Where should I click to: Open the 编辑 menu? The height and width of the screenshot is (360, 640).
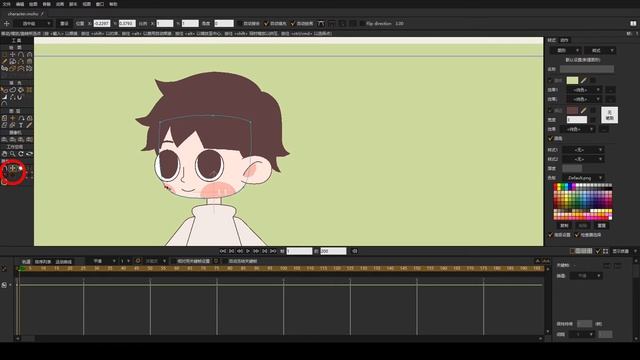coord(20,4)
